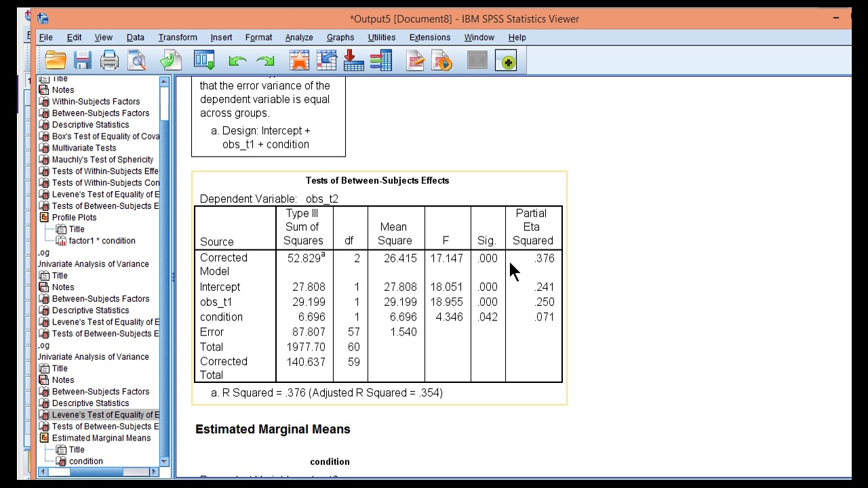
Task: Click the R Squared footnote below table
Action: [x=327, y=392]
